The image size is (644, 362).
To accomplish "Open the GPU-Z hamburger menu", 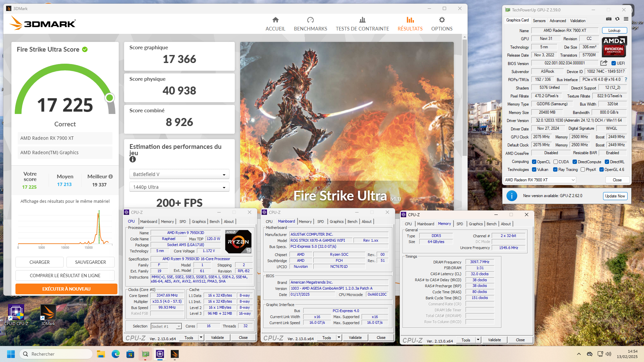I will [626, 19].
